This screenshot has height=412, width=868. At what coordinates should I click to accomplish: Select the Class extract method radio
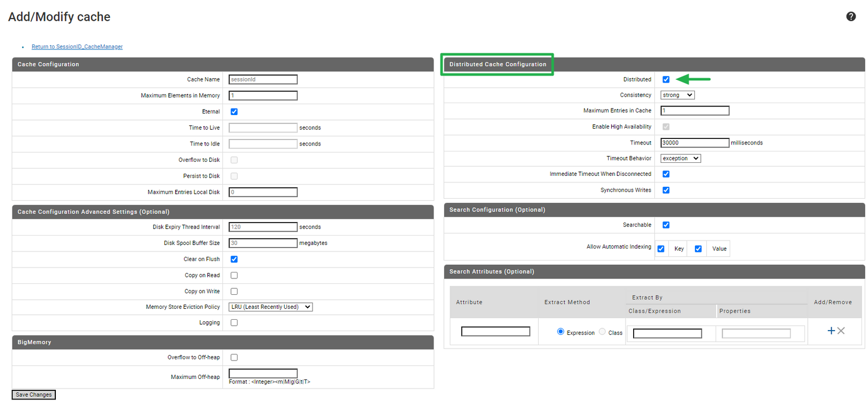[602, 332]
